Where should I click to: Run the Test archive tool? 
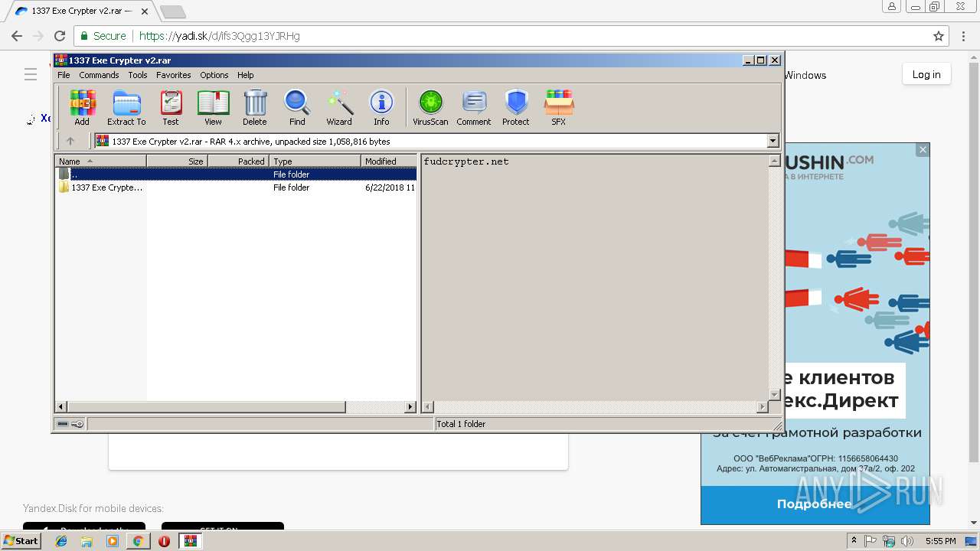coord(171,107)
